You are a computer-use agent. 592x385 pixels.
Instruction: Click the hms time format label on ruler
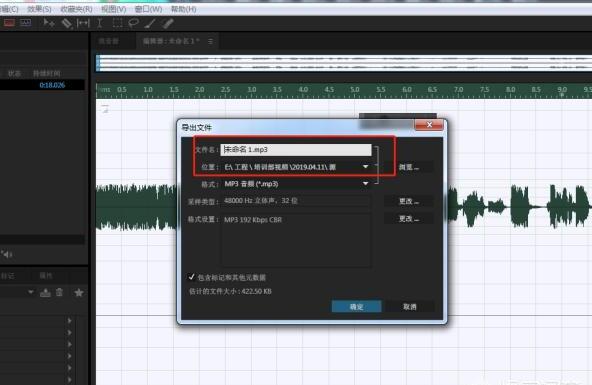(x=105, y=90)
